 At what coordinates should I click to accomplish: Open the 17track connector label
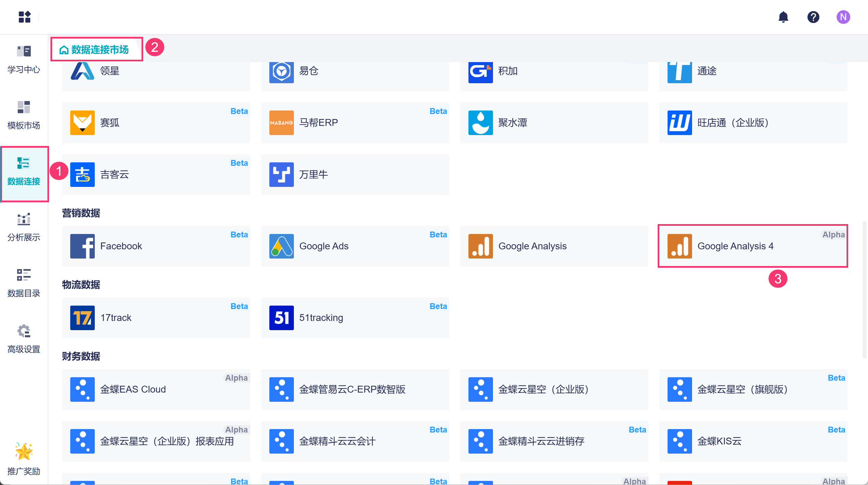[116, 318]
